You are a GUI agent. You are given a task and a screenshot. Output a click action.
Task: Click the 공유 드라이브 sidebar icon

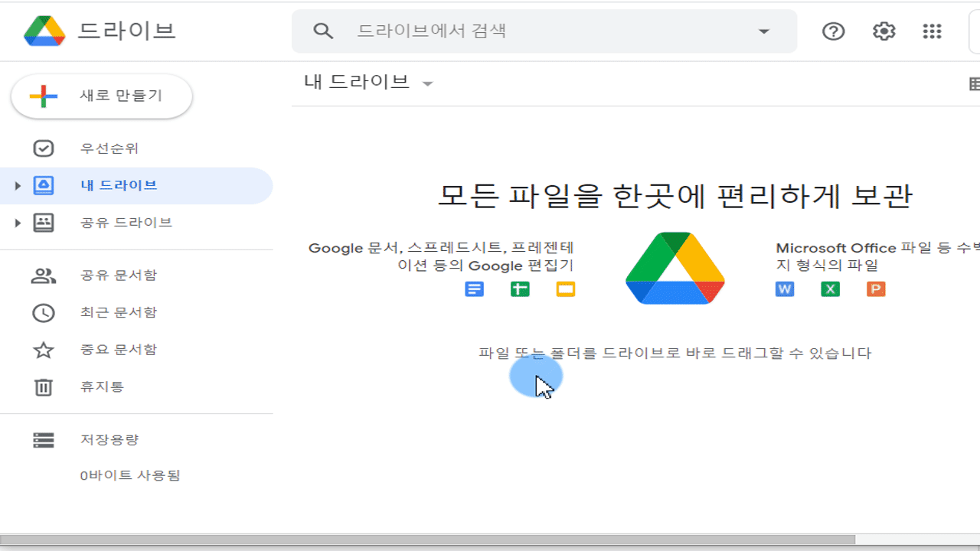point(44,223)
